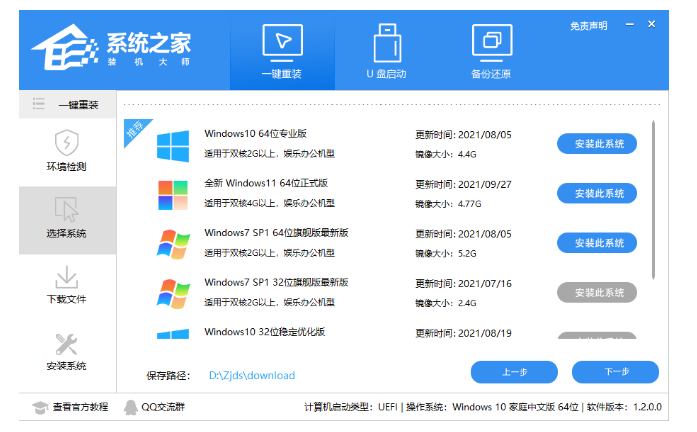
Task: Click 更新时间: 2021/07/16 text
Action: 463,284
